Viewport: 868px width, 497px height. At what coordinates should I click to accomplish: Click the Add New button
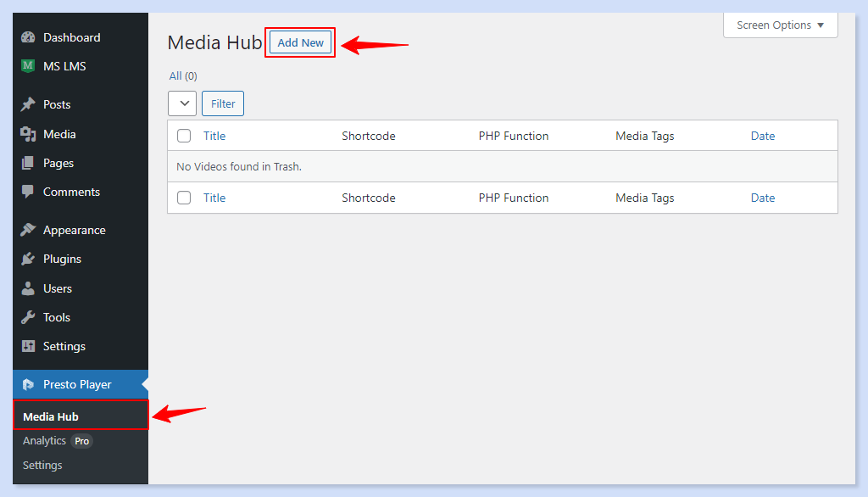point(301,43)
